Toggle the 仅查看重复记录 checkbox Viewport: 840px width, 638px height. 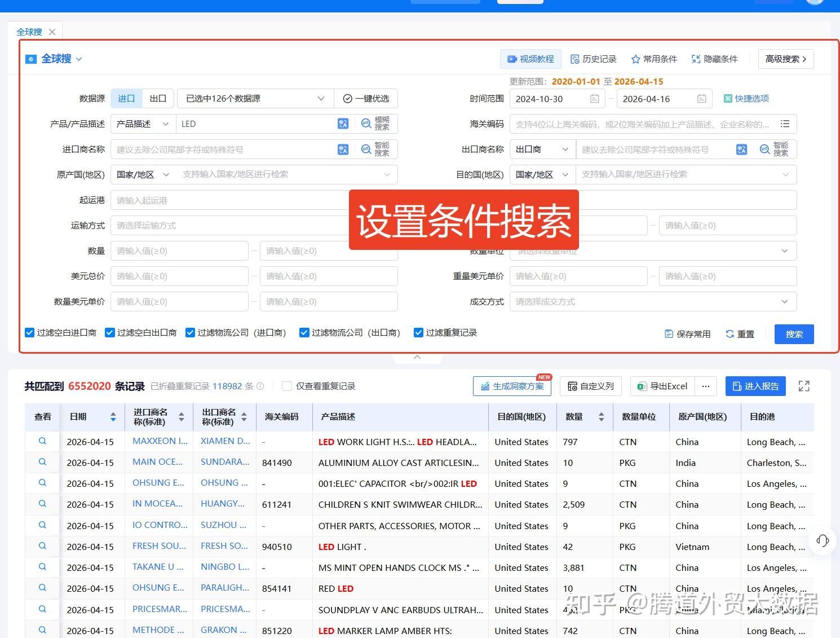click(x=287, y=386)
